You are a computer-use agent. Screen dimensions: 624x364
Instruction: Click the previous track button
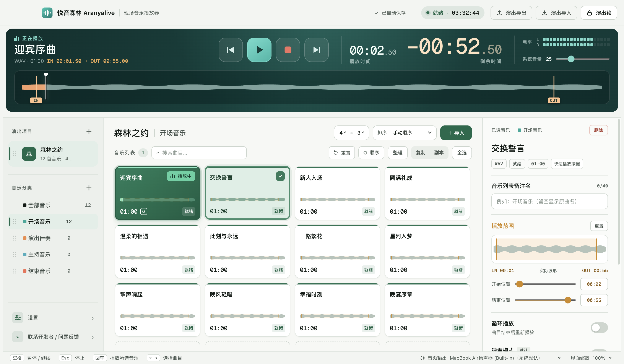pyautogui.click(x=231, y=50)
